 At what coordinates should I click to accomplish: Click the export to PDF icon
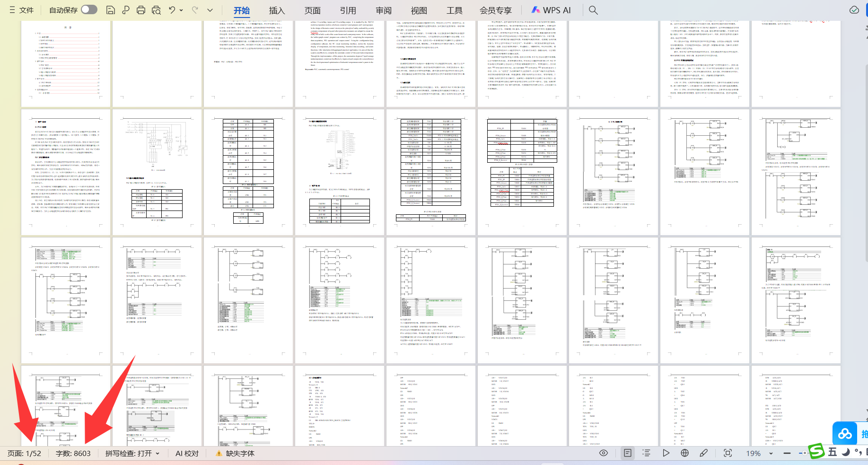click(x=126, y=10)
